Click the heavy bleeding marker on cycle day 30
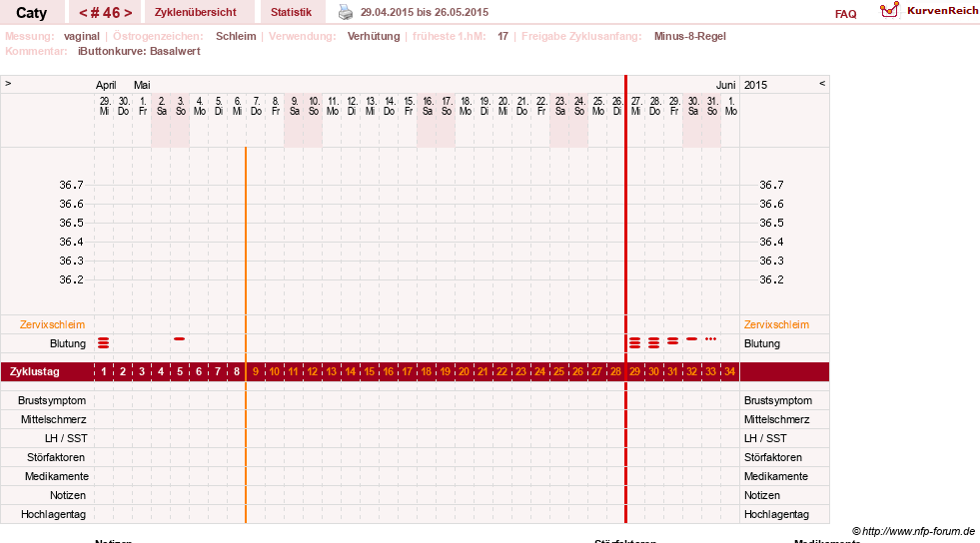Viewport: 980px width, 543px height. (653, 342)
